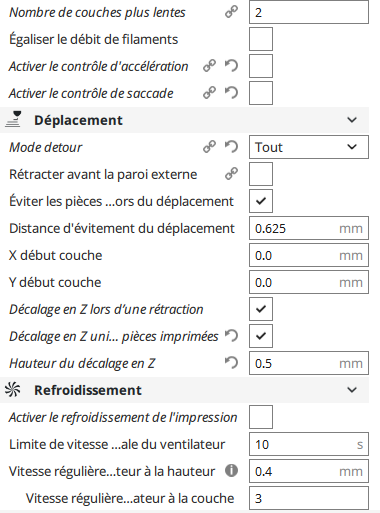Collapse the Déplacement section chevron
The width and height of the screenshot is (380, 513).
pyautogui.click(x=352, y=120)
